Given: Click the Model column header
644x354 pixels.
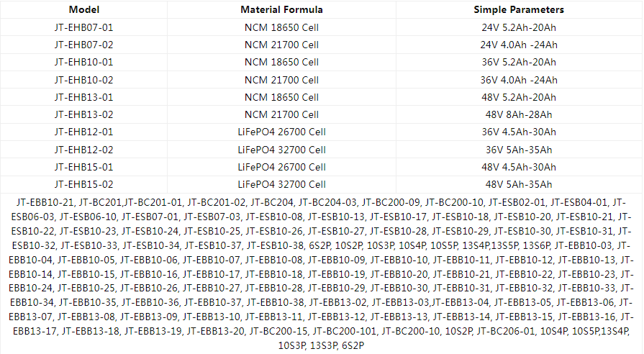Looking at the screenshot, I should (x=83, y=10).
